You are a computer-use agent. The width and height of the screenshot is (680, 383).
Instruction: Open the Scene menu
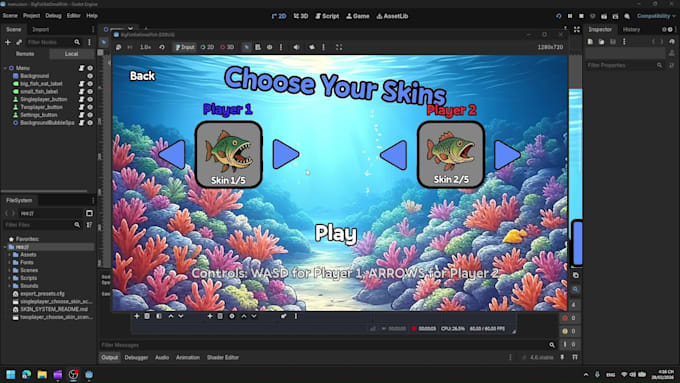click(x=10, y=16)
